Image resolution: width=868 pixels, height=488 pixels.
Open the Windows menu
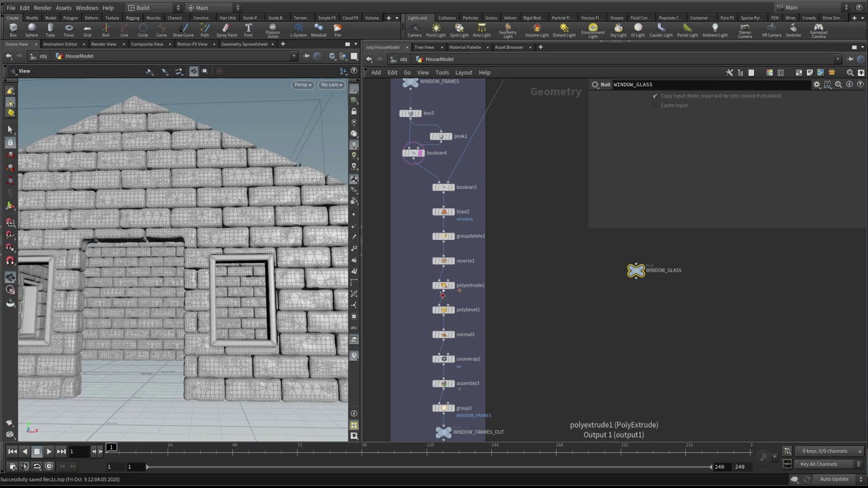(x=87, y=7)
